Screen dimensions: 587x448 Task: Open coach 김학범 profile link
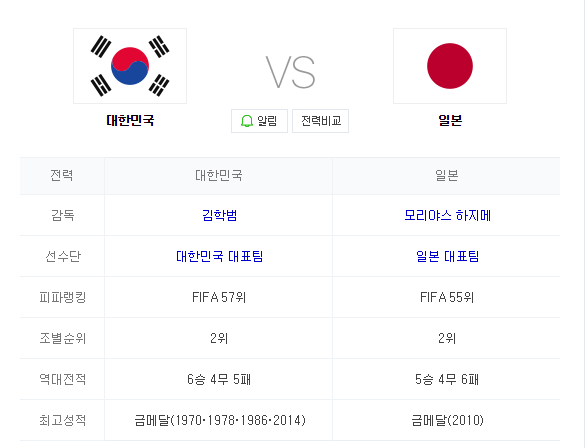coord(219,215)
